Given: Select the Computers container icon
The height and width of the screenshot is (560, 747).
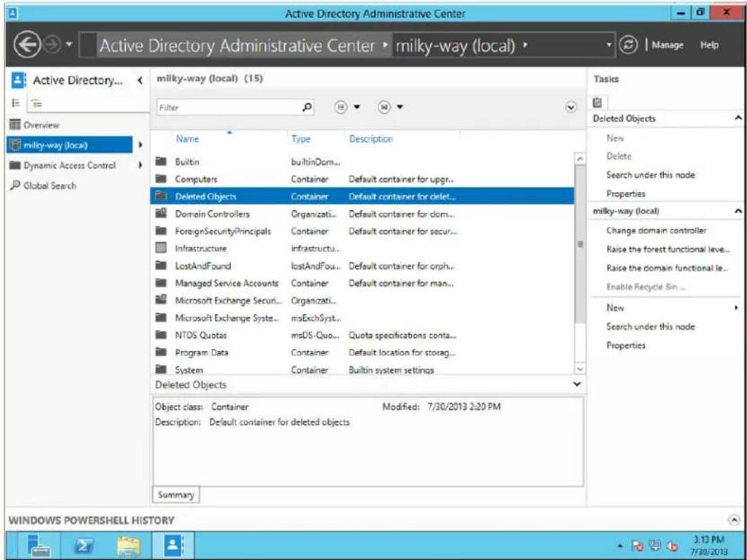Looking at the screenshot, I should (x=161, y=179).
